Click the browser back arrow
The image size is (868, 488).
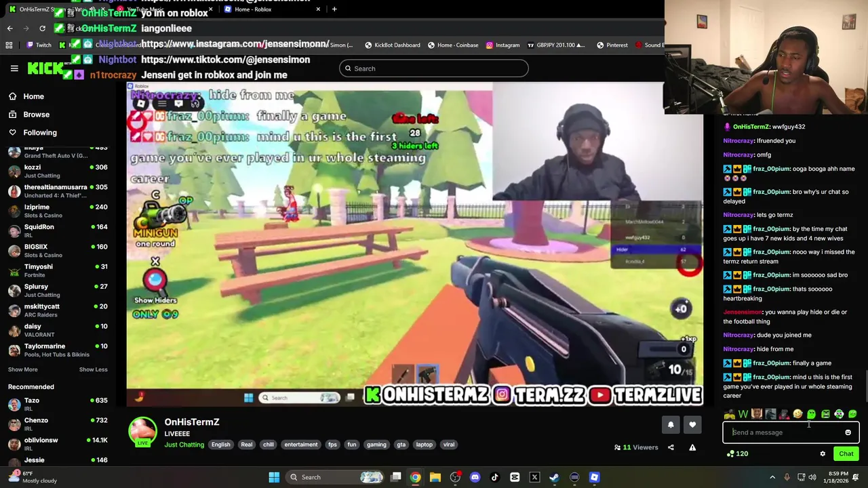(9, 28)
